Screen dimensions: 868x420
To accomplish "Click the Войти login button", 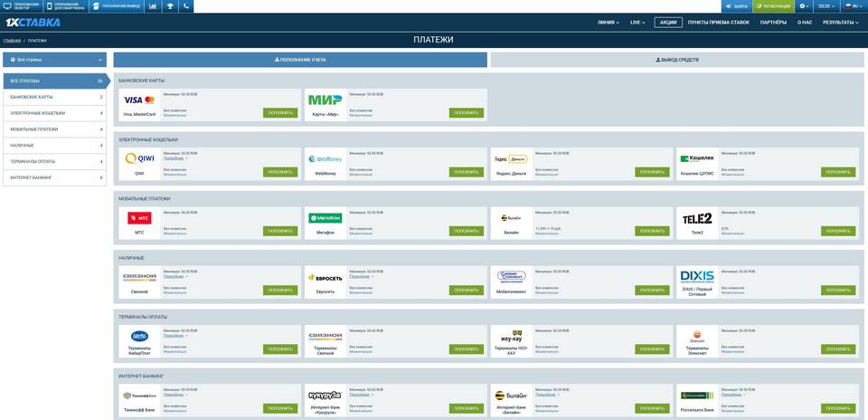I will (x=736, y=6).
